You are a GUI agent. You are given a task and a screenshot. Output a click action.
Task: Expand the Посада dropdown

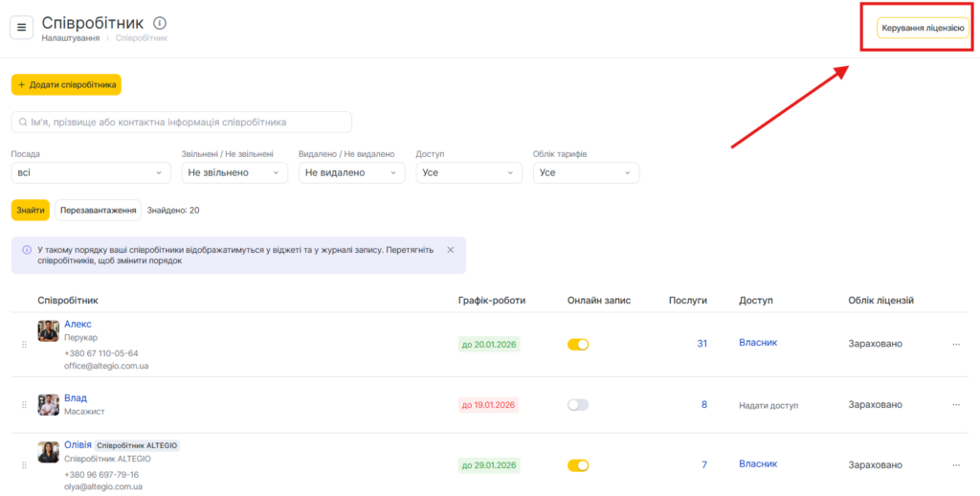pyautogui.click(x=91, y=172)
